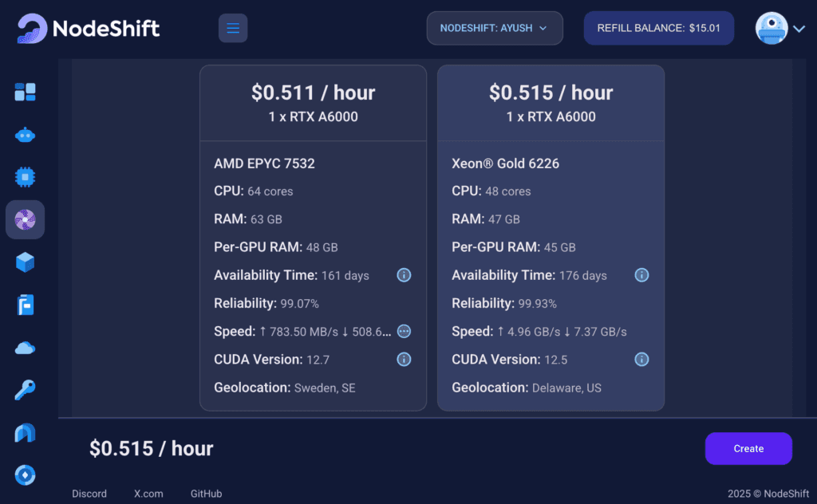Screen dimensions: 817x504
Task: Select the $0.515 / hour RTX A6000 card
Action: click(x=551, y=238)
